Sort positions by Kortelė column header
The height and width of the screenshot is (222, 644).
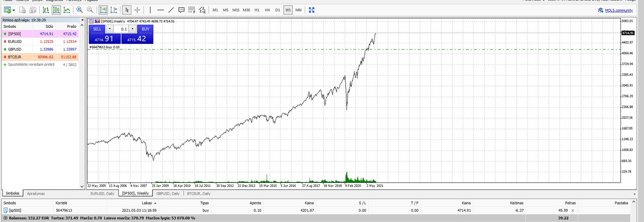coord(61,202)
